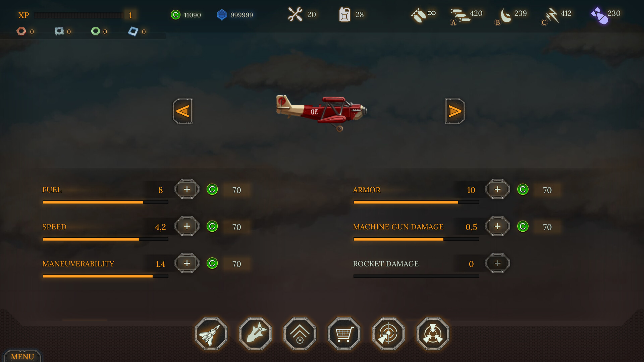Open the recycle salvage tab
Image resolution: width=644 pixels, height=362 pixels.
[x=433, y=334]
